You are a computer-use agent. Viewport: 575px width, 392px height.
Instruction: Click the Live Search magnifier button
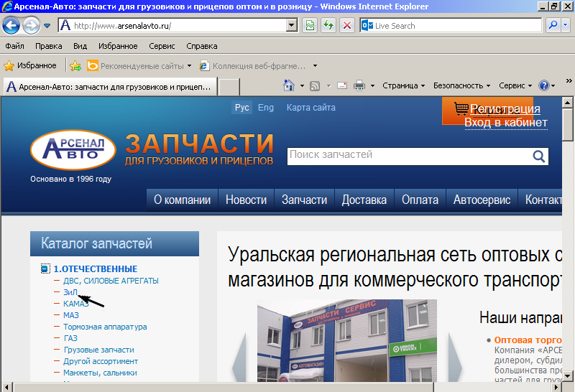pyautogui.click(x=553, y=25)
